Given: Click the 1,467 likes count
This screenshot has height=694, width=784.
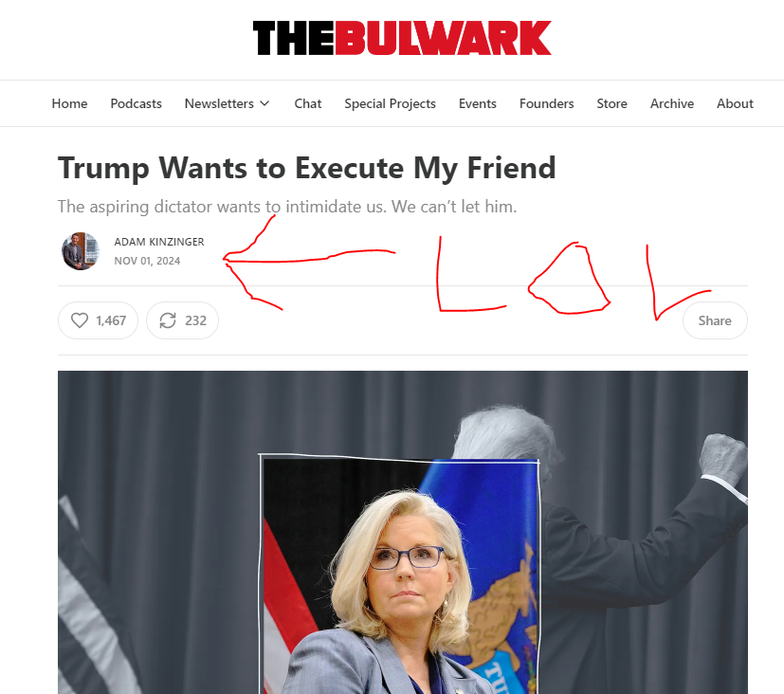Looking at the screenshot, I should tap(111, 320).
